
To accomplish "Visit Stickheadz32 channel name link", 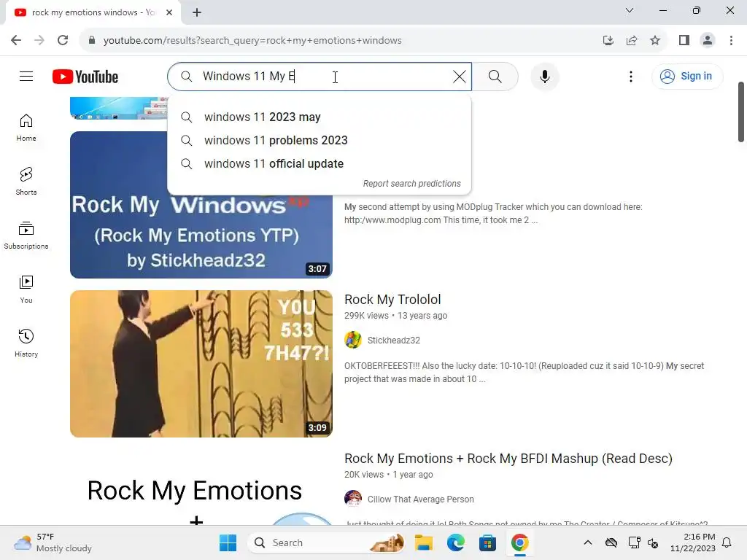I will tap(393, 341).
